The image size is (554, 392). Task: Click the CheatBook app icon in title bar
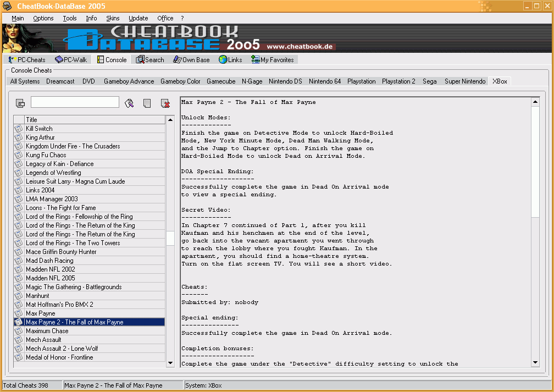[x=7, y=6]
